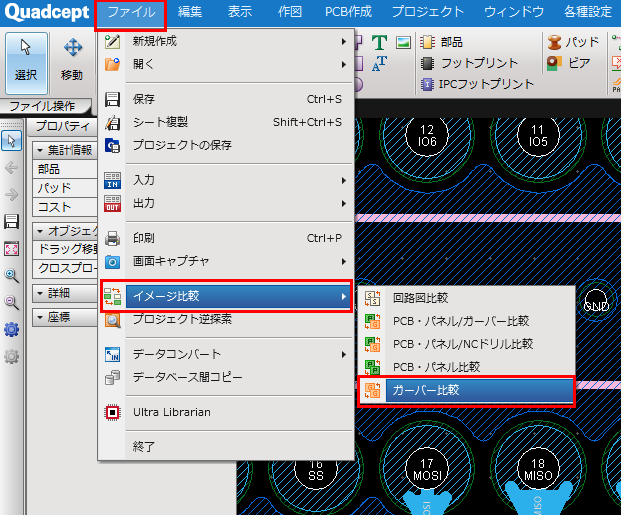
Task: Click the クロスプロー property row
Action: [65, 268]
